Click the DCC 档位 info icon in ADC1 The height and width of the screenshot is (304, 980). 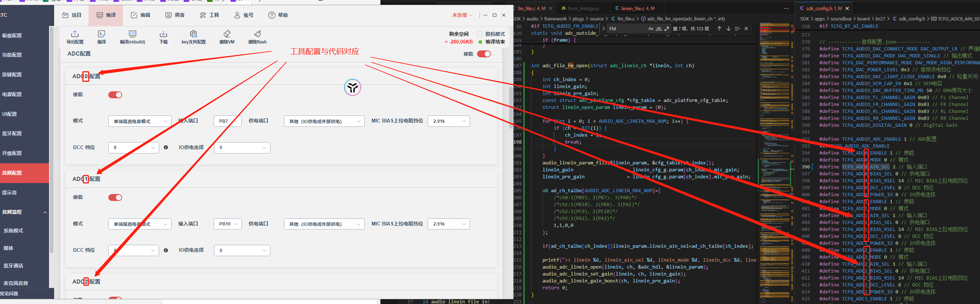coord(166,250)
